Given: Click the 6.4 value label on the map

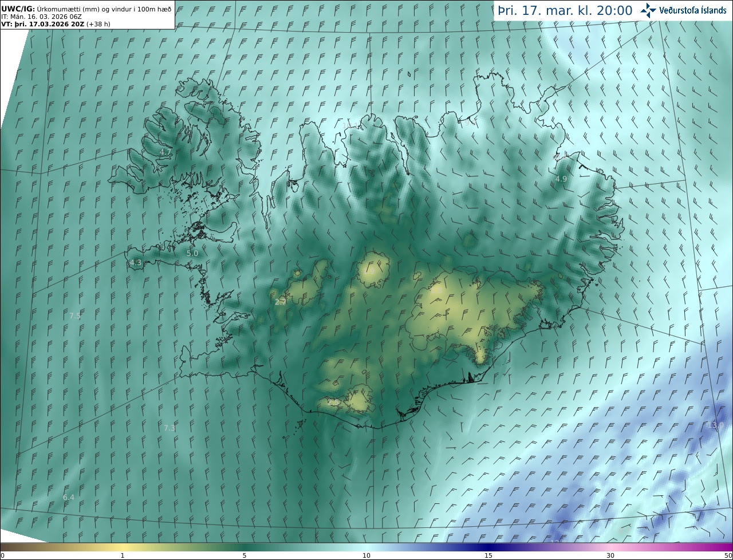Looking at the screenshot, I should coord(69,497).
